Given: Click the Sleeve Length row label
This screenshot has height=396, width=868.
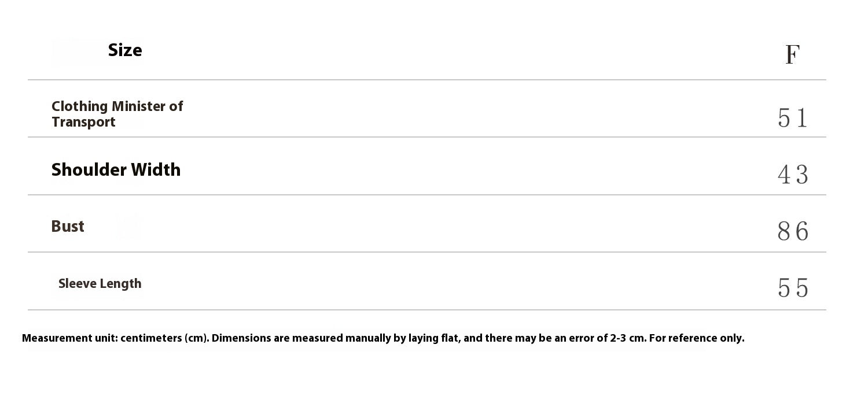Looking at the screenshot, I should coord(100,283).
